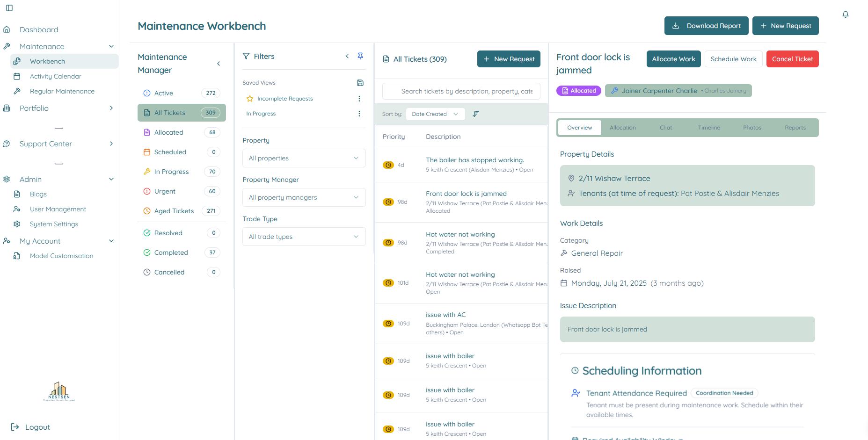Open the All properties dropdown
868x440 pixels.
pos(304,158)
